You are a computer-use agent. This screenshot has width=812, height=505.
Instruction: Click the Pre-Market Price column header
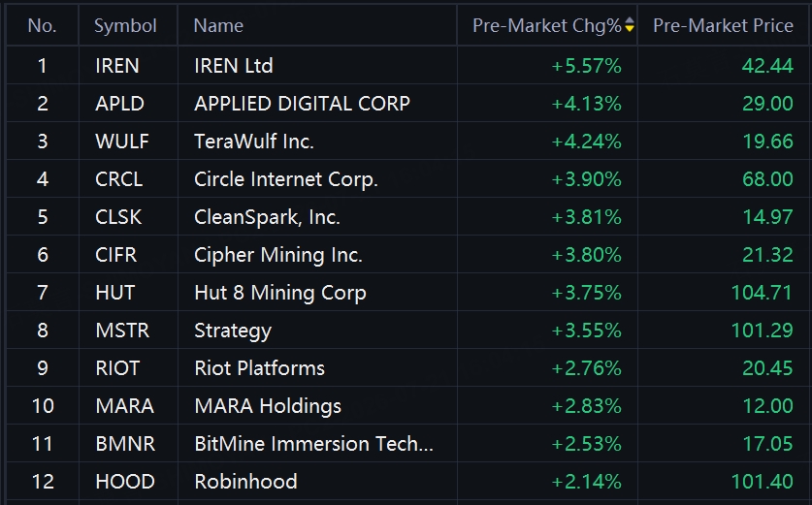[x=723, y=25]
